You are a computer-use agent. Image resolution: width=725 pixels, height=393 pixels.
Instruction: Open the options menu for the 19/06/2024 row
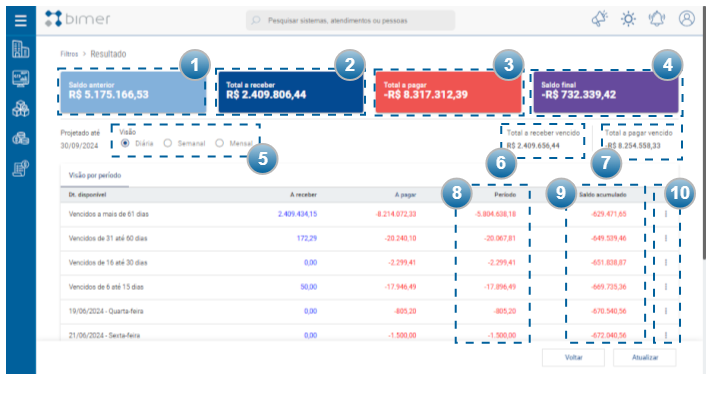pyautogui.click(x=666, y=311)
